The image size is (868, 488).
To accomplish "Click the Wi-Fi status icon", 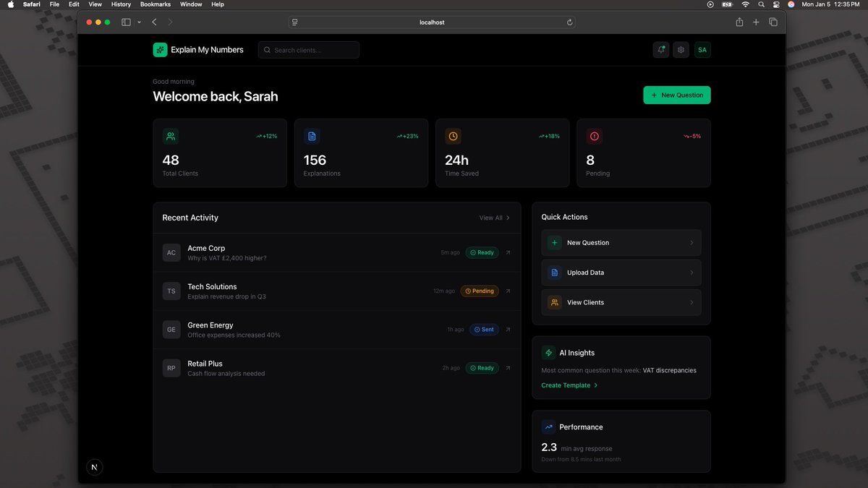I will (x=746, y=4).
